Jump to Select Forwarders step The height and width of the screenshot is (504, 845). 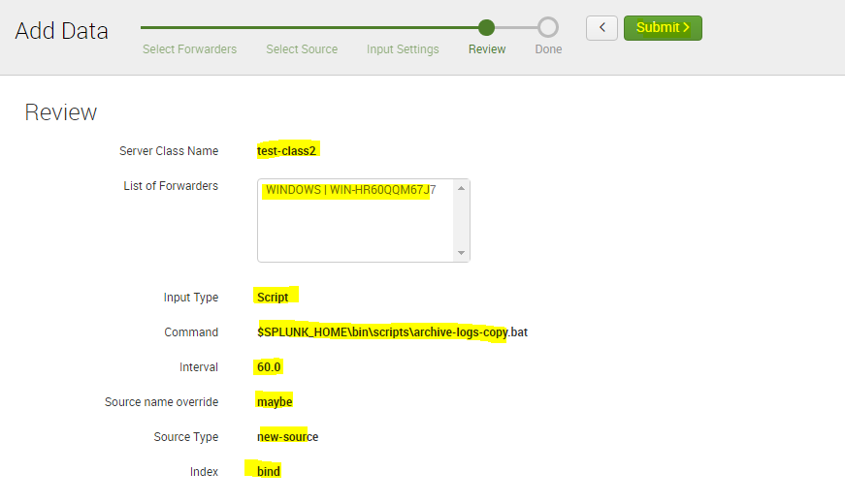pyautogui.click(x=190, y=49)
